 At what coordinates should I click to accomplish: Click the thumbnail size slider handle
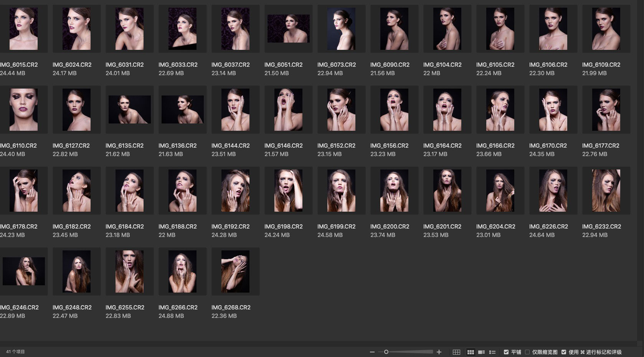(386, 352)
